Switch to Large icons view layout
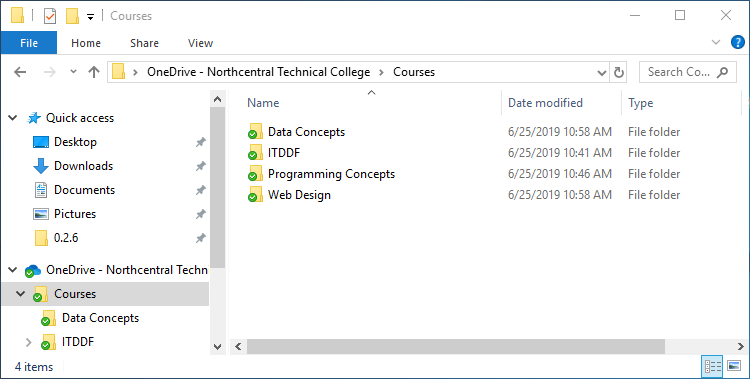750x379 pixels. pos(734,367)
